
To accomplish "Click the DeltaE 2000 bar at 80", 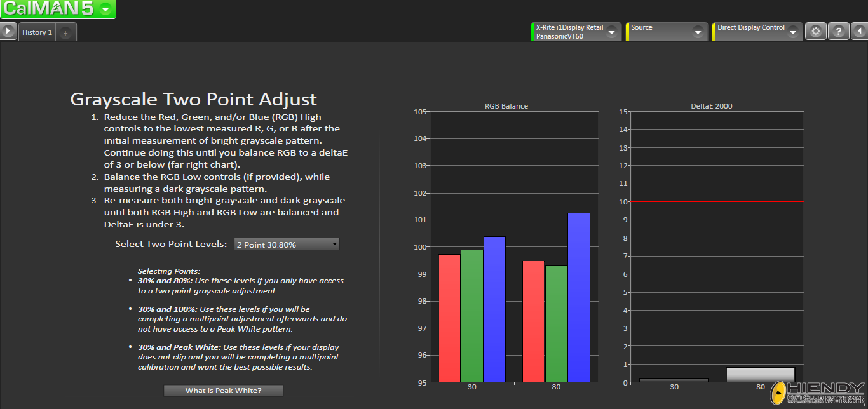I will (761, 375).
